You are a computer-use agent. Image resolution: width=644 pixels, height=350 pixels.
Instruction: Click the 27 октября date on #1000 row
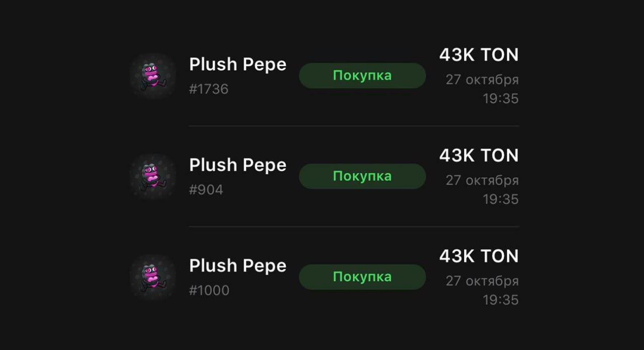[482, 281]
